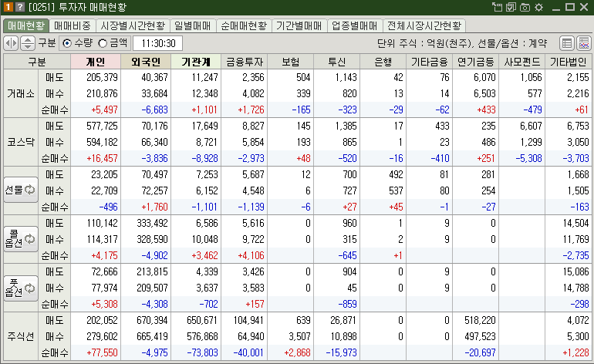The width and height of the screenshot is (594, 364).
Task: Click the value 518,220 in 연기금등
Action: pyautogui.click(x=480, y=321)
